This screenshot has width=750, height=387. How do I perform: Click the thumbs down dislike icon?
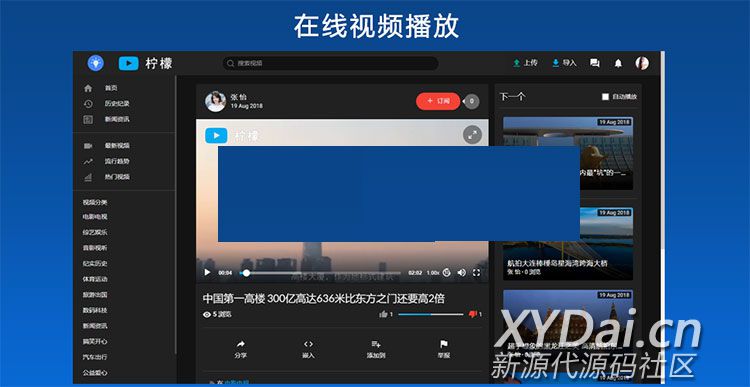[473, 314]
